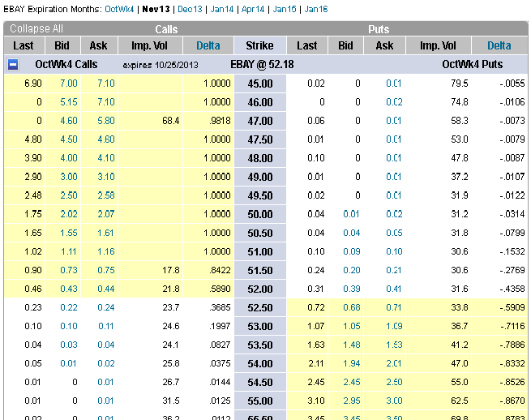Click call last price 6.90
This screenshot has width=531, height=420.
[x=33, y=84]
